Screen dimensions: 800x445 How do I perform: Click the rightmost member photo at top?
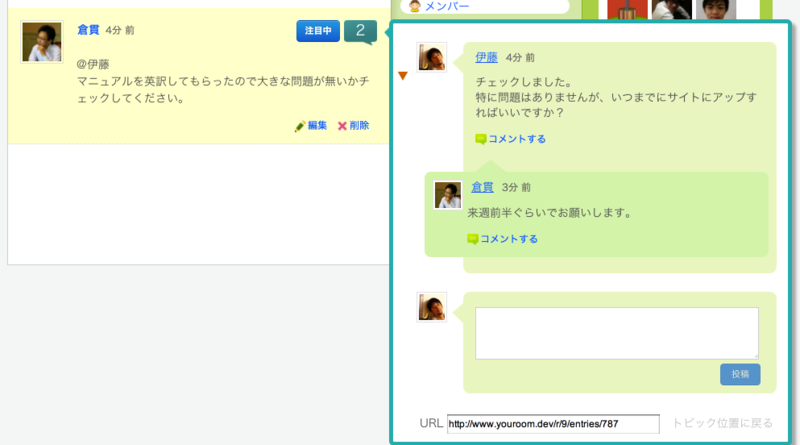pos(716,10)
